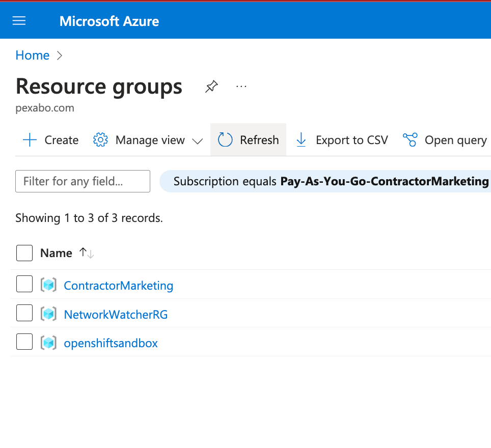Screen dimensions: 491x448
Task: Focus the Filter for any field box
Action: click(x=83, y=181)
